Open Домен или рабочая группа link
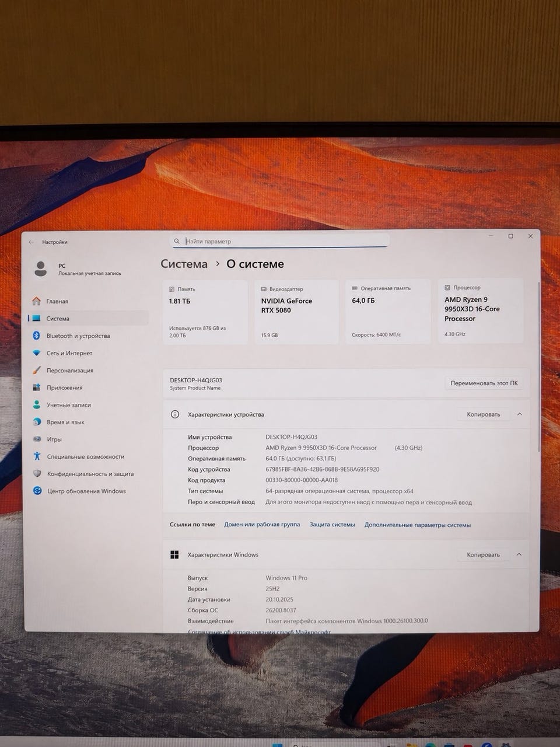Image resolution: width=560 pixels, height=747 pixels. (x=262, y=525)
